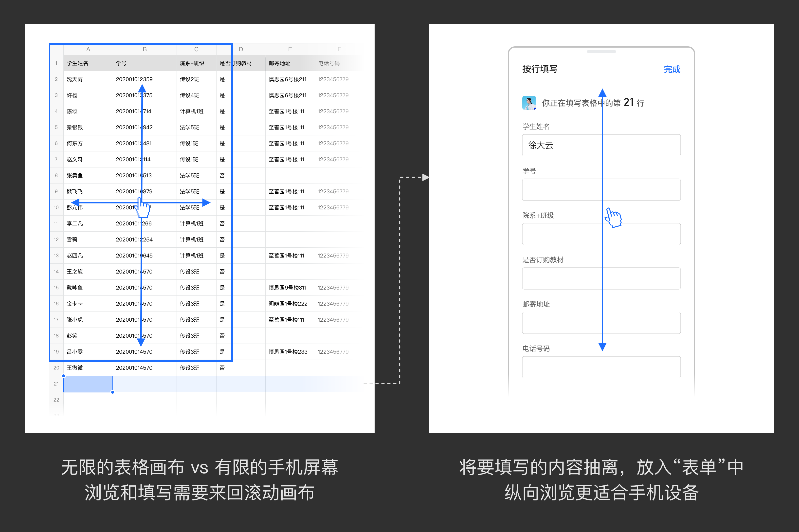Click the empty 学号 input field
Image resolution: width=799 pixels, height=532 pixels.
pyautogui.click(x=601, y=190)
